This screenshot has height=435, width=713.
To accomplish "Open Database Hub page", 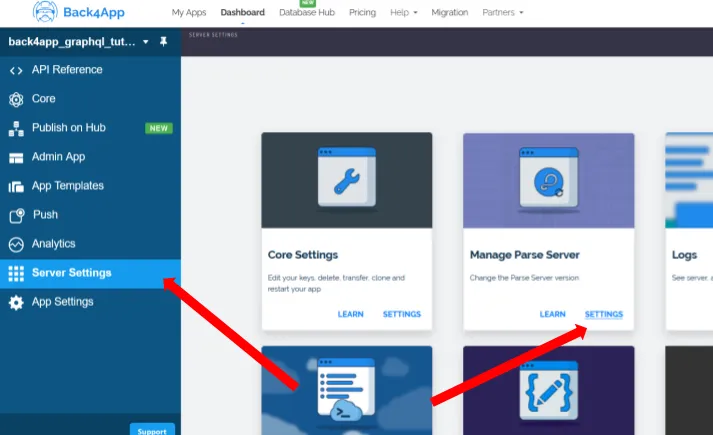I will pos(307,12).
